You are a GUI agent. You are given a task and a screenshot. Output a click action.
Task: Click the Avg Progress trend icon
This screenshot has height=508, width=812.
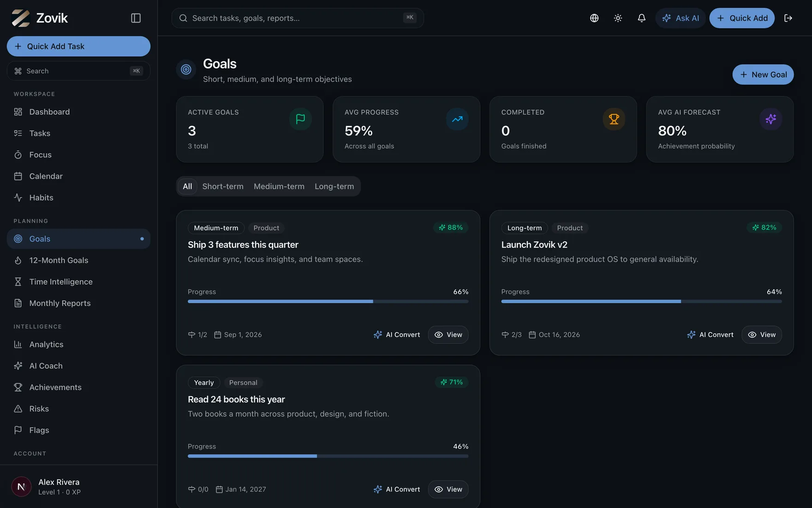(x=457, y=119)
